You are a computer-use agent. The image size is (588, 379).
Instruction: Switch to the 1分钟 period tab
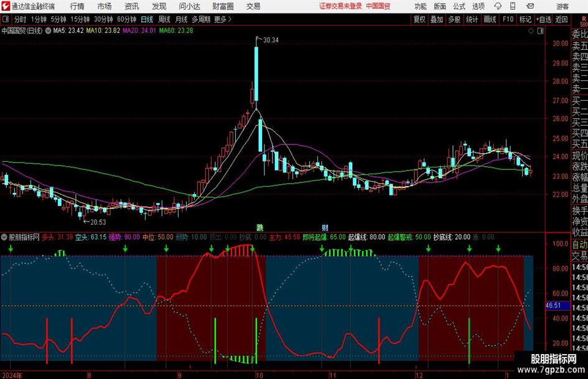(39, 19)
